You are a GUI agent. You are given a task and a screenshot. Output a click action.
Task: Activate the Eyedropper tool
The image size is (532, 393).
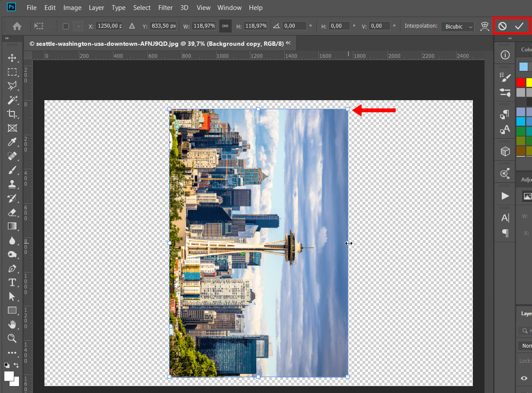[12, 142]
